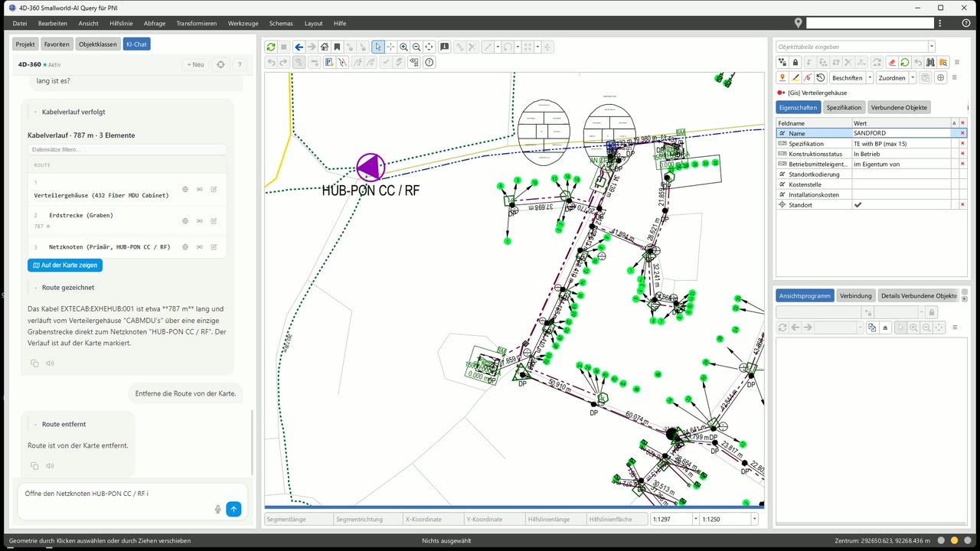
Task: Edit the Netzknoten route element
Action: [214, 247]
